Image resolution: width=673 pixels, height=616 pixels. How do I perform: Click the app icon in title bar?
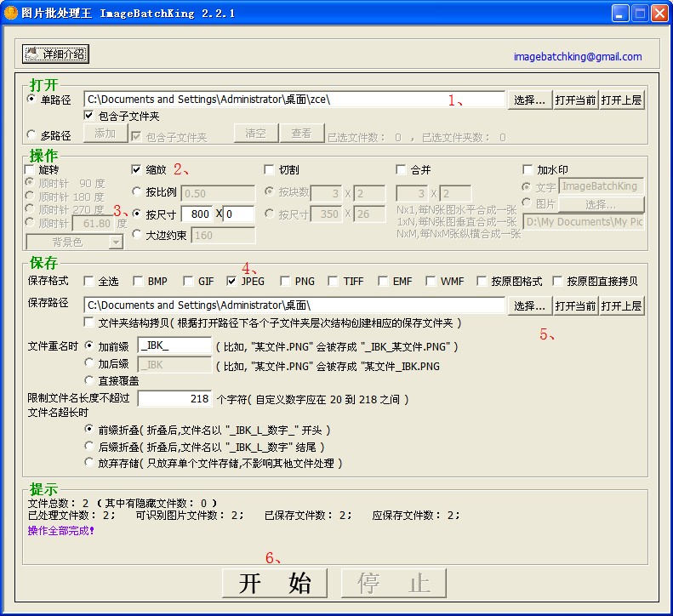pos(11,13)
